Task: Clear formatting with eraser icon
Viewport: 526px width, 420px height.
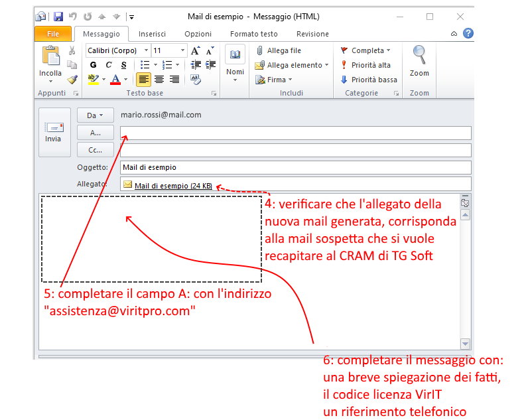Action: 195,80
